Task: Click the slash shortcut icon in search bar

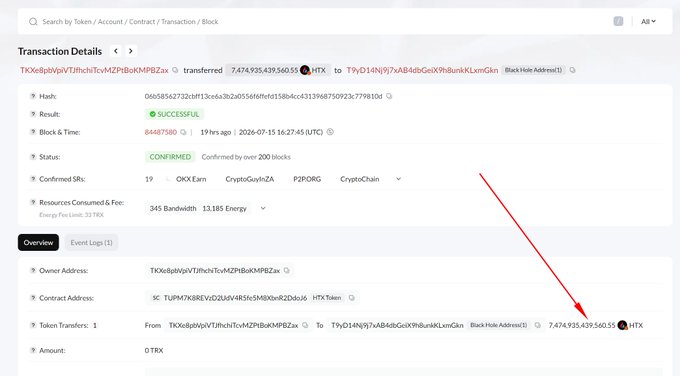Action: pos(618,21)
